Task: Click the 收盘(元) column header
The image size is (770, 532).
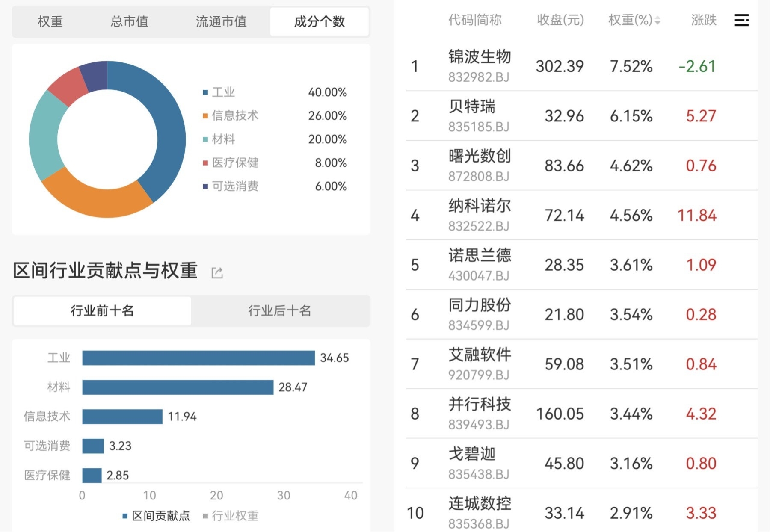Action: pos(560,20)
